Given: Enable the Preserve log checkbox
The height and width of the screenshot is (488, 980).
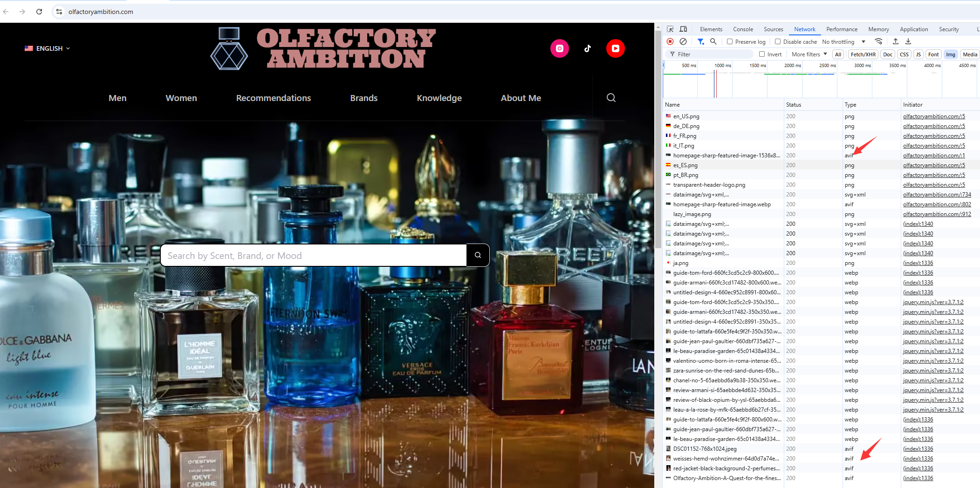Looking at the screenshot, I should pyautogui.click(x=730, y=41).
